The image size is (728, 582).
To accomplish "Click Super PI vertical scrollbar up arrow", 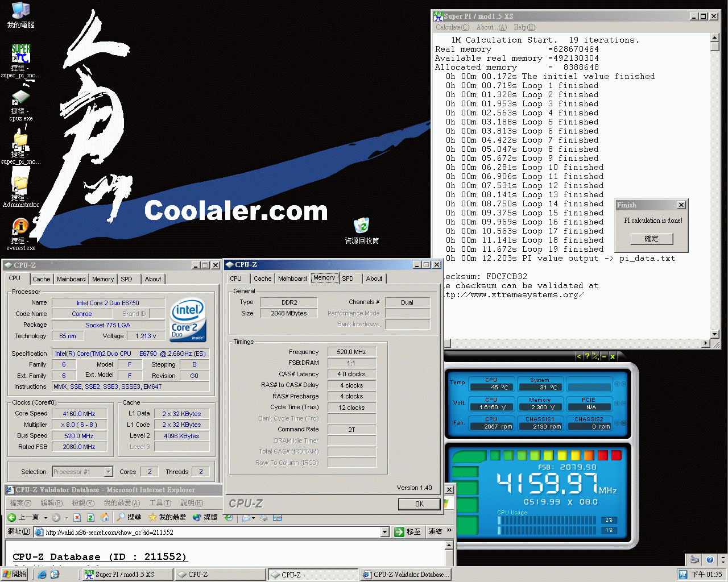I will (715, 38).
